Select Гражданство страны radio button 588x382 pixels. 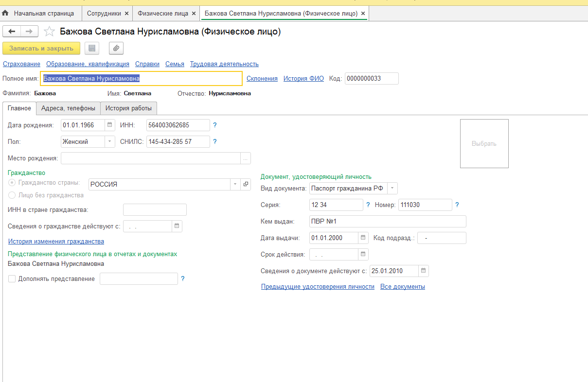coord(12,183)
